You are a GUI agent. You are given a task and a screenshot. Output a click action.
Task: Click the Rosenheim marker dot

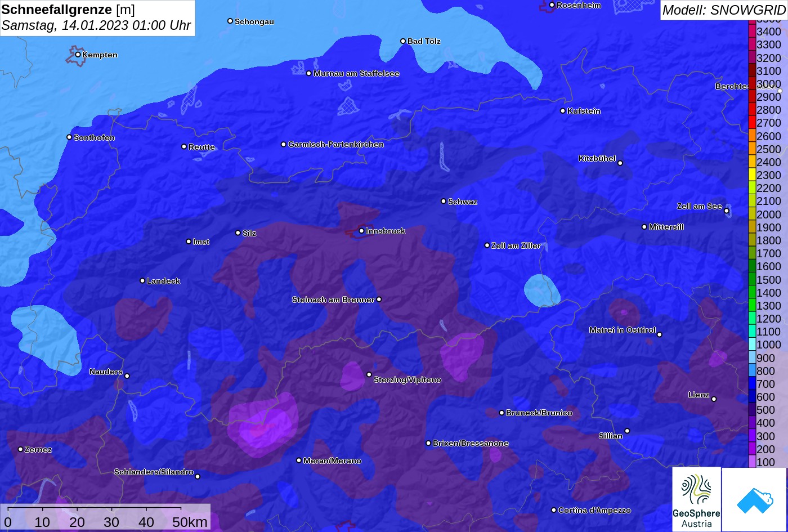pos(552,5)
